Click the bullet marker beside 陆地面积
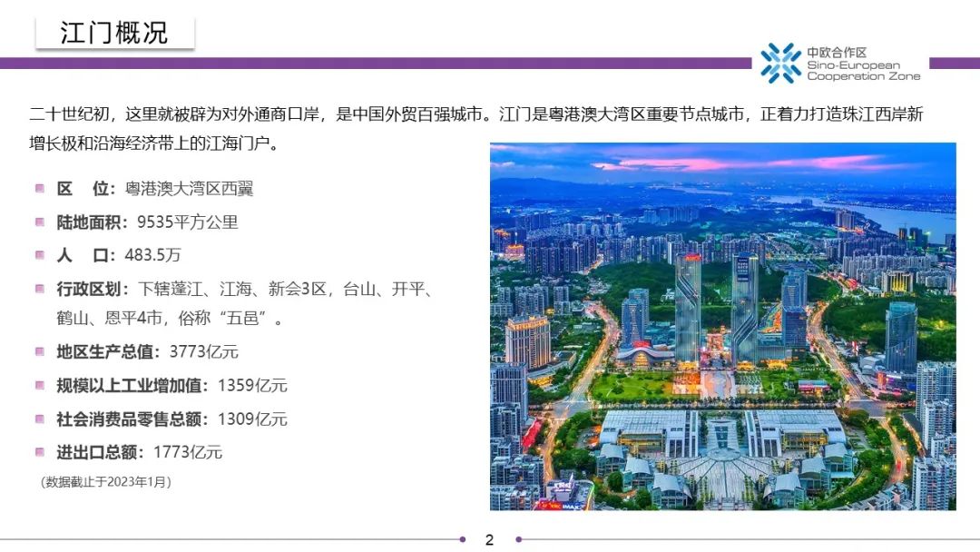The width and height of the screenshot is (980, 552). pyautogui.click(x=40, y=222)
